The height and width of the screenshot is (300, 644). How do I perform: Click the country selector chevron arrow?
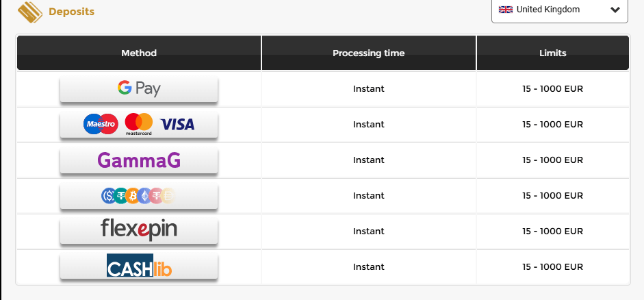click(615, 10)
